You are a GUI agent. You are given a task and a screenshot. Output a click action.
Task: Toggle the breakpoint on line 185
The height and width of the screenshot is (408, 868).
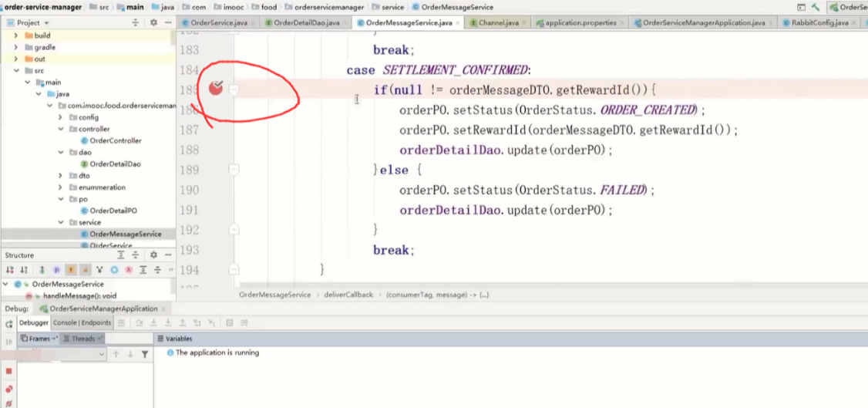215,87
